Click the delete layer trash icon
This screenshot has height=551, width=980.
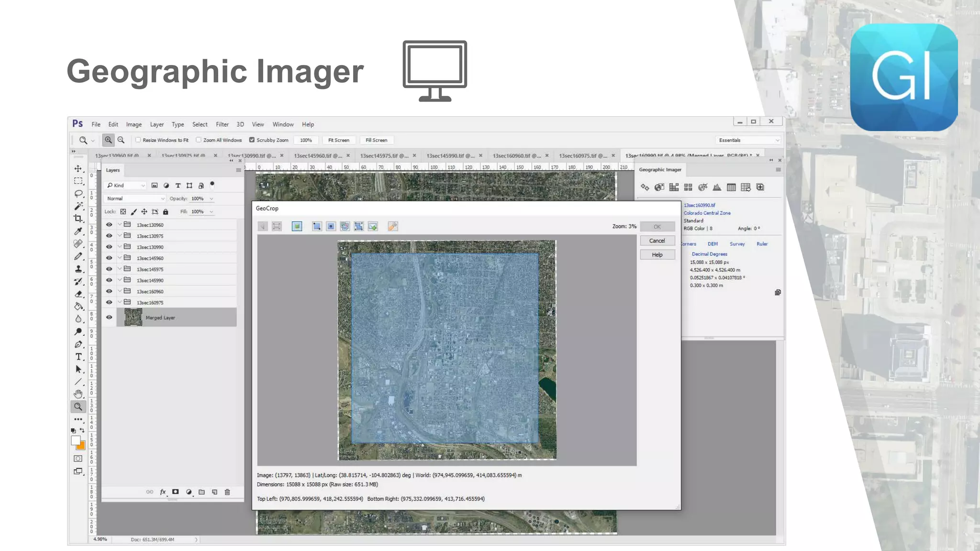click(227, 492)
